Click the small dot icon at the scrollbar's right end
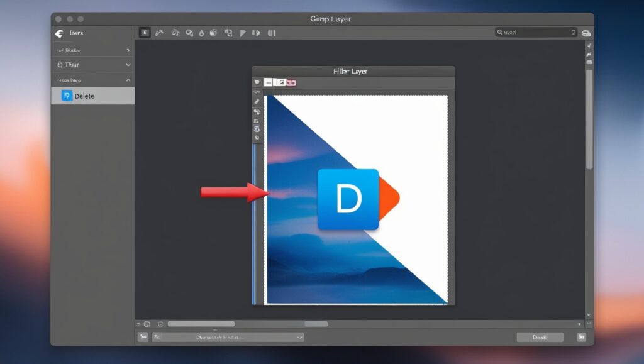Screen dimensions: 644x364 (579, 324)
